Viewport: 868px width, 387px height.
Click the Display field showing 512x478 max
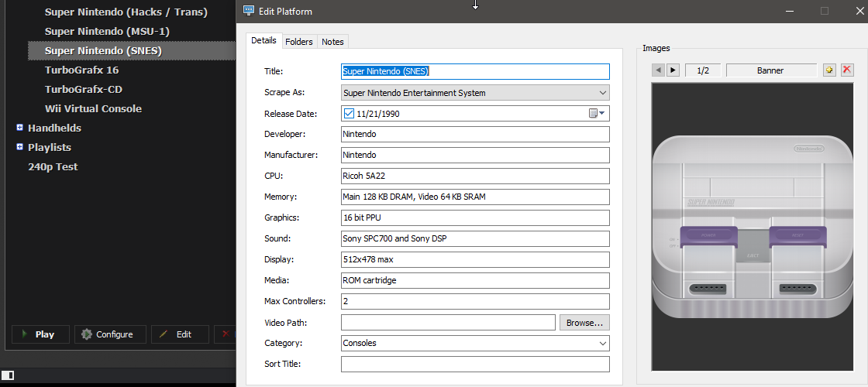point(475,260)
